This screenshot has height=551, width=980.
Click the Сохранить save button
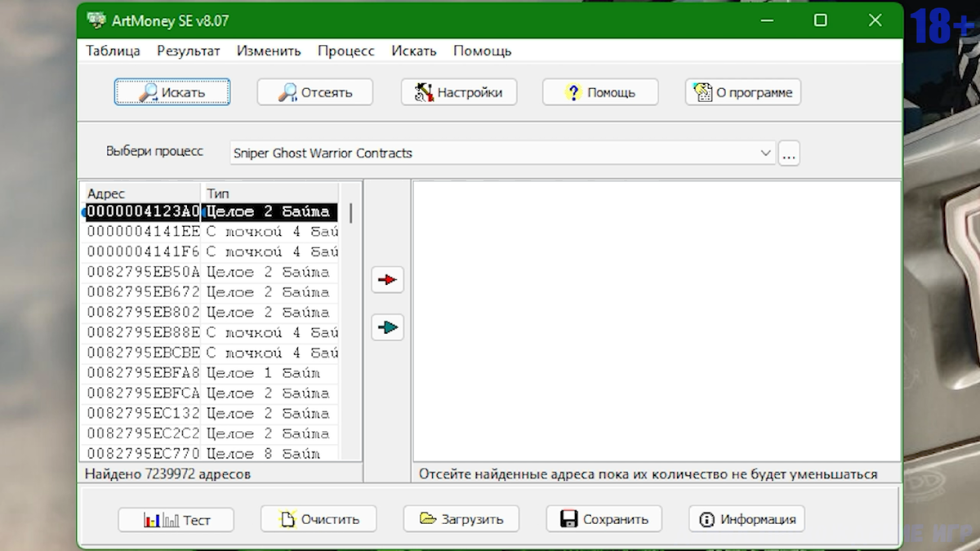coord(604,518)
